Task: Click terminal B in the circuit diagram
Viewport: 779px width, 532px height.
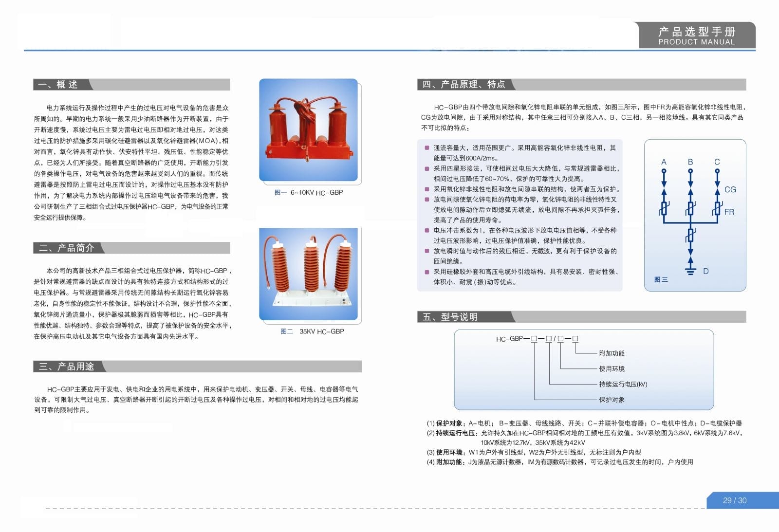Action: (x=690, y=162)
